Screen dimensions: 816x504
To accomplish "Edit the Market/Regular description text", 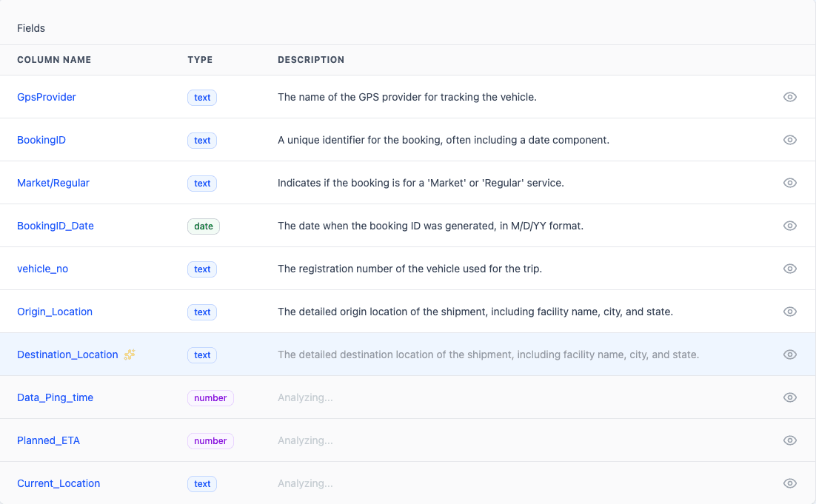I will point(421,183).
